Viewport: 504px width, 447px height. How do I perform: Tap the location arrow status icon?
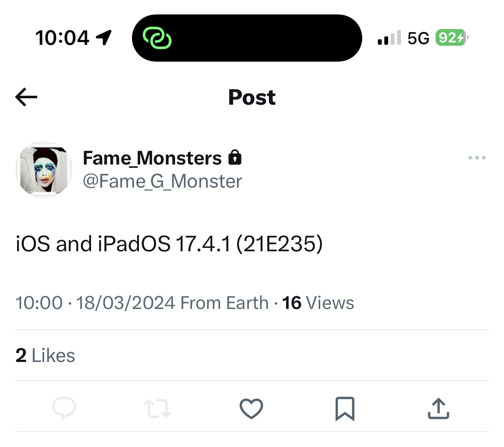104,38
